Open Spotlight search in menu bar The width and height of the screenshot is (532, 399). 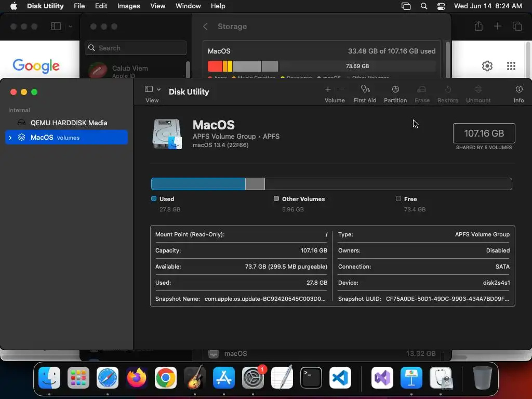pos(424,6)
